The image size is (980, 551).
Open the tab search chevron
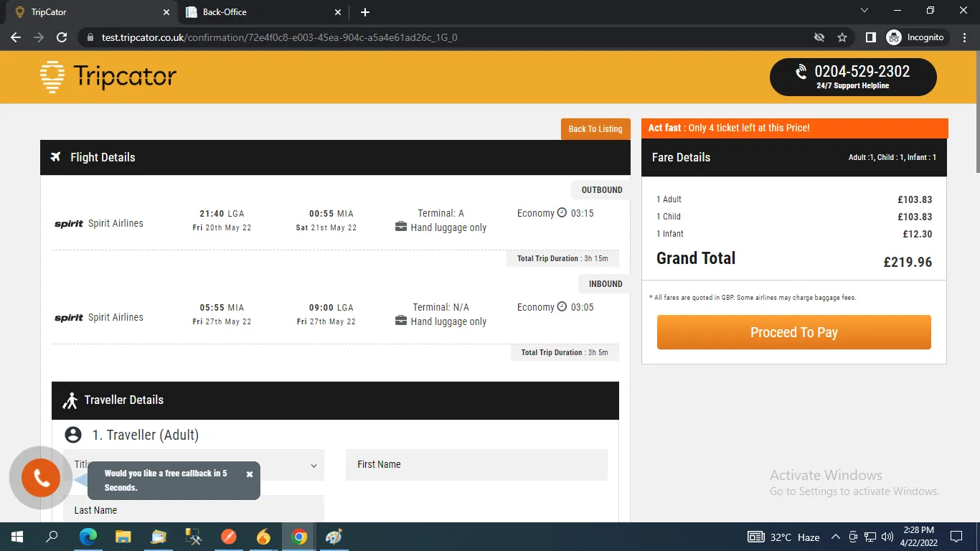click(x=864, y=11)
